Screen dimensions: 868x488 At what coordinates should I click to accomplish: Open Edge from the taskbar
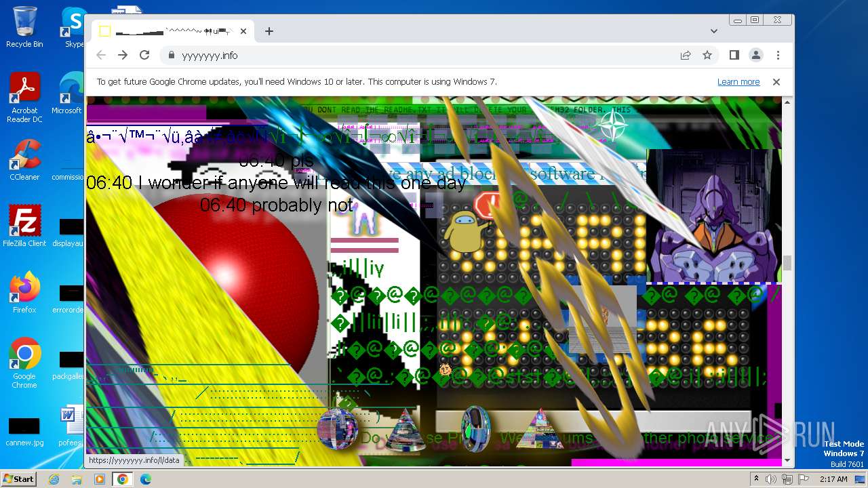coord(145,479)
